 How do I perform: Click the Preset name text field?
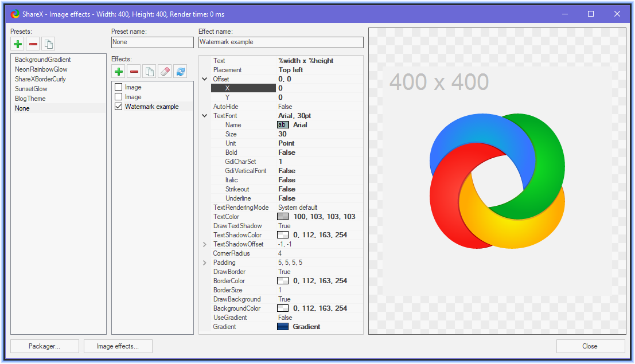[x=152, y=42]
